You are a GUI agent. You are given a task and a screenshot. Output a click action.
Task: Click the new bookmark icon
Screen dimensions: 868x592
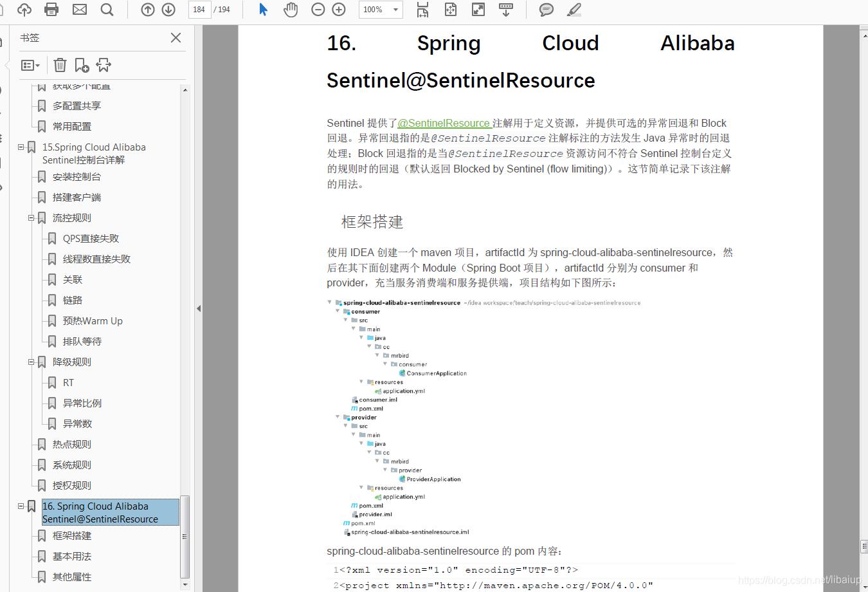pyautogui.click(x=82, y=65)
